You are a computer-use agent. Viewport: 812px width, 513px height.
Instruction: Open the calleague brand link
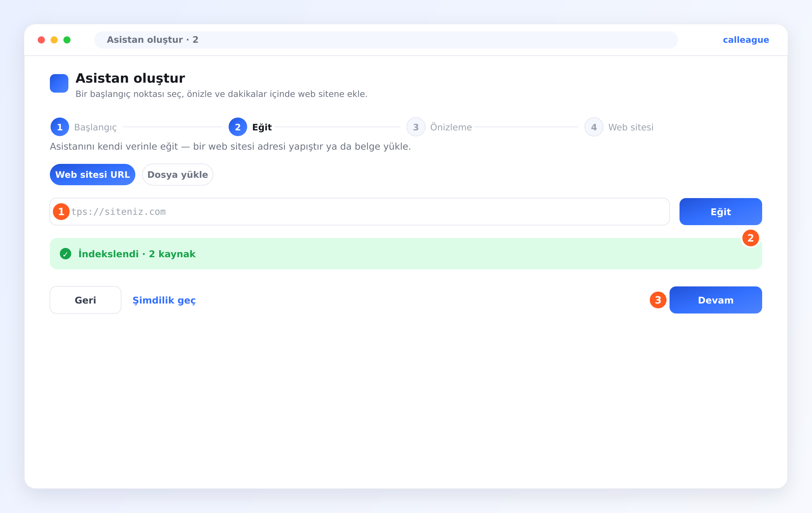tap(746, 40)
